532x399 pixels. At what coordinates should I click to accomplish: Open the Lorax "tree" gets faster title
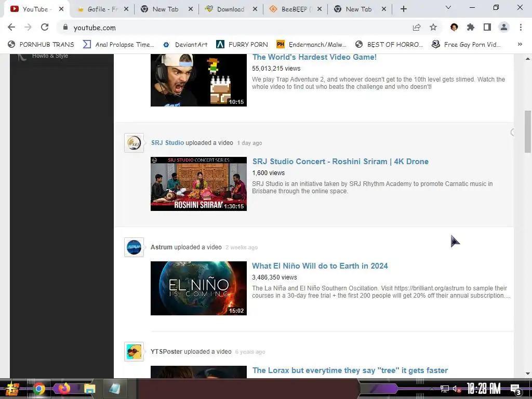point(350,370)
